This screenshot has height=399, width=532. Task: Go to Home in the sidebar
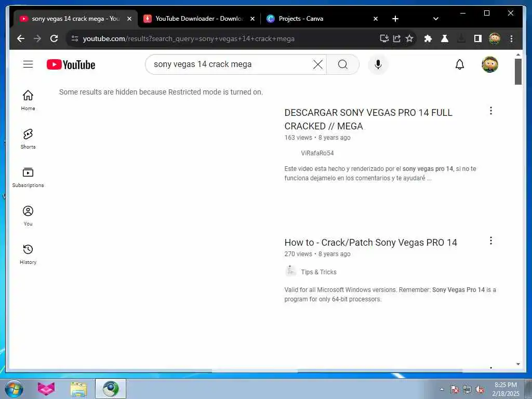(28, 100)
